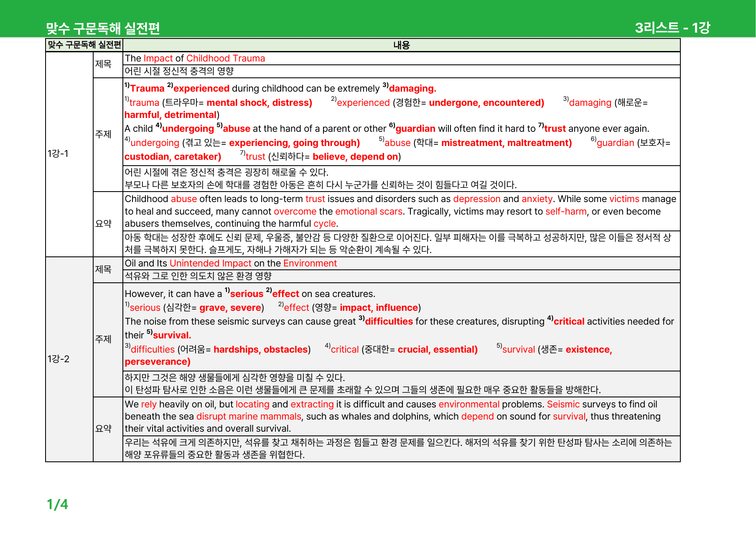The image size is (756, 535).
Task: Select the synonyms hardships, obstacles
Action: click(261, 349)
